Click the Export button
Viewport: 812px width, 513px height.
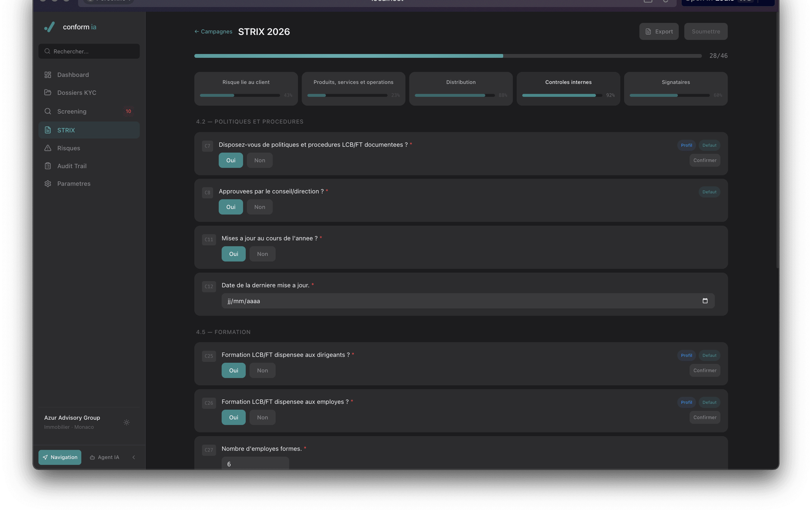pyautogui.click(x=658, y=31)
